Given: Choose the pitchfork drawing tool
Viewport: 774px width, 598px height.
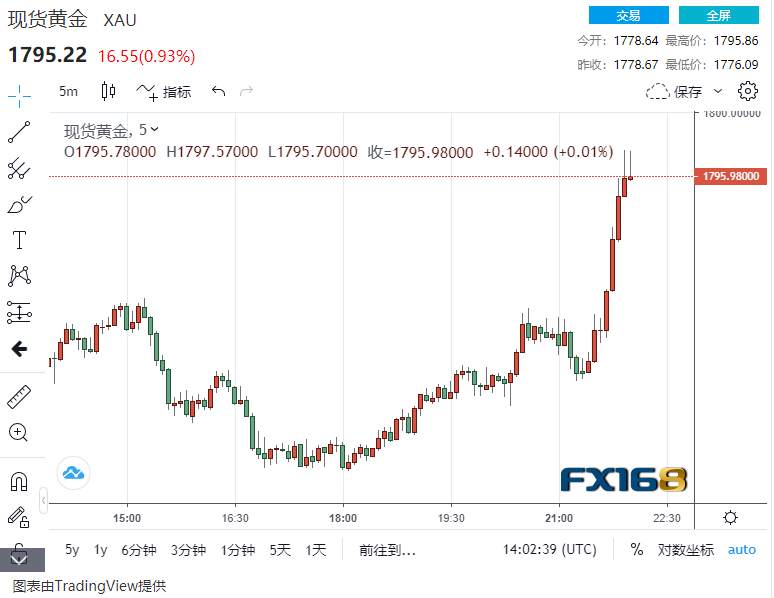Looking at the screenshot, I should click(x=19, y=168).
